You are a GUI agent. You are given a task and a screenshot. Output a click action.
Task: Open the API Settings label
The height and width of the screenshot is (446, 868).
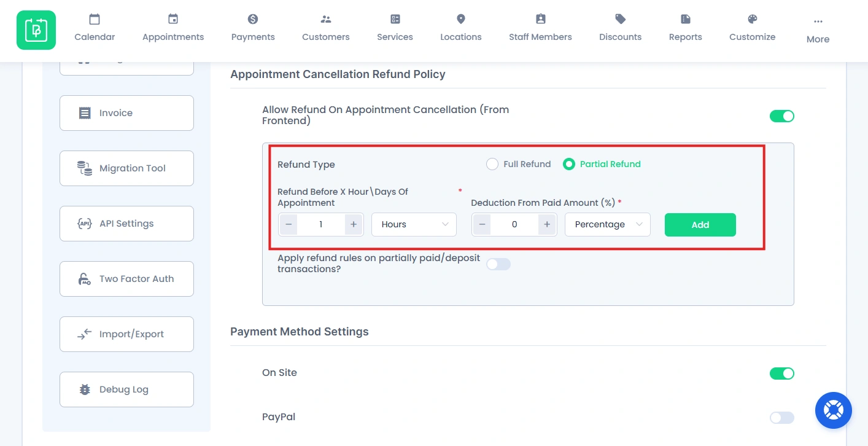pos(126,224)
